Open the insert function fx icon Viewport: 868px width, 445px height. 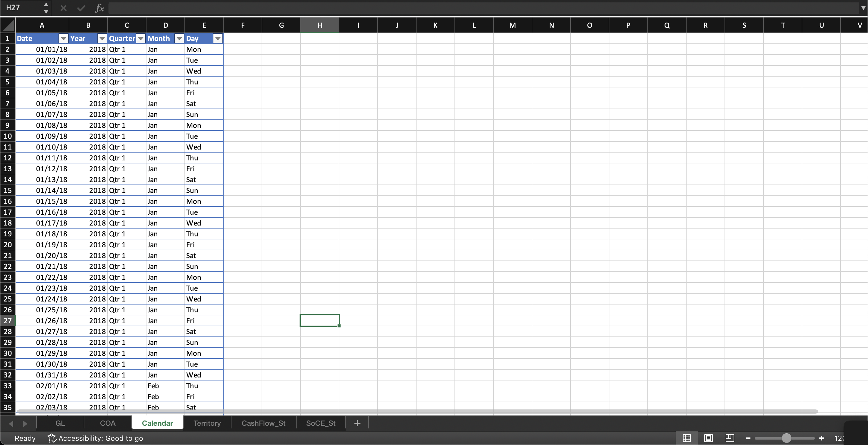point(99,8)
